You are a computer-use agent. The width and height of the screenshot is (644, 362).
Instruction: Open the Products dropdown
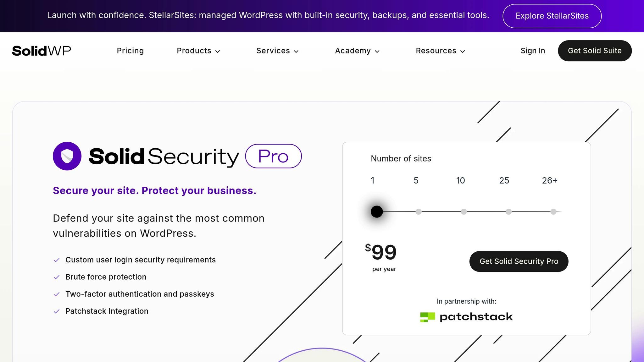[198, 51]
